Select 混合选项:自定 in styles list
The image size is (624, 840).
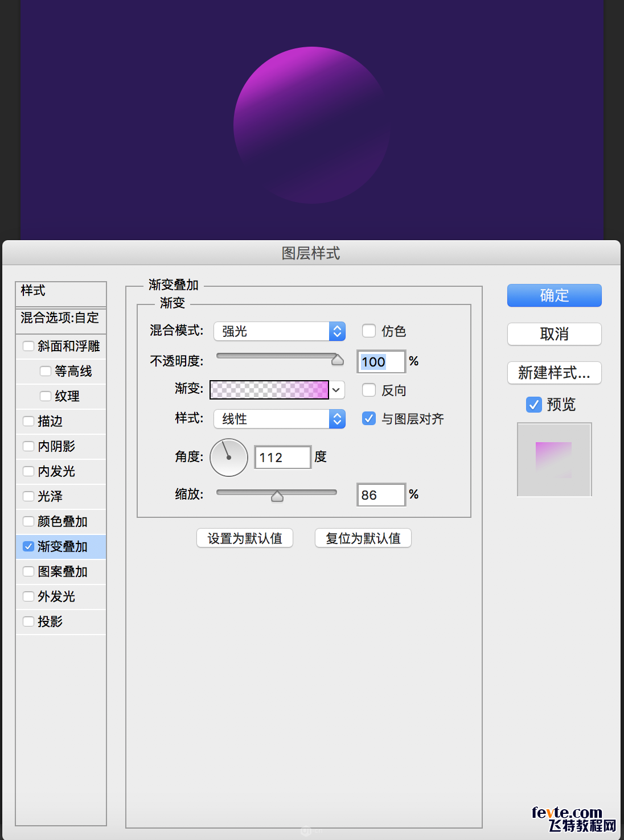tap(61, 319)
